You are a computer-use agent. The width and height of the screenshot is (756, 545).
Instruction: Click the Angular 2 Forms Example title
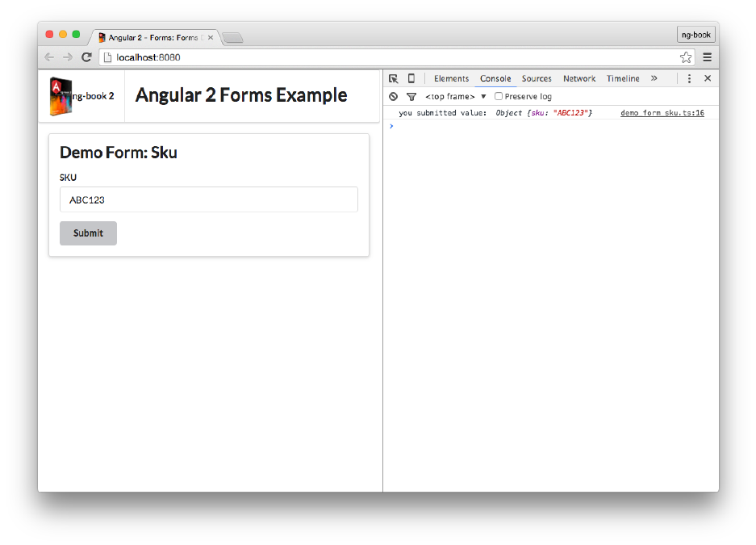click(x=241, y=95)
